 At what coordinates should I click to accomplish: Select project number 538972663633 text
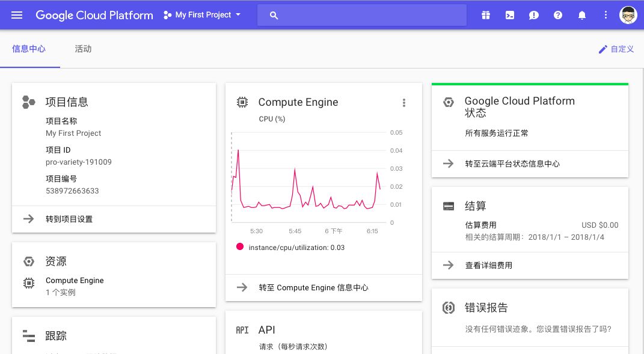tap(72, 191)
